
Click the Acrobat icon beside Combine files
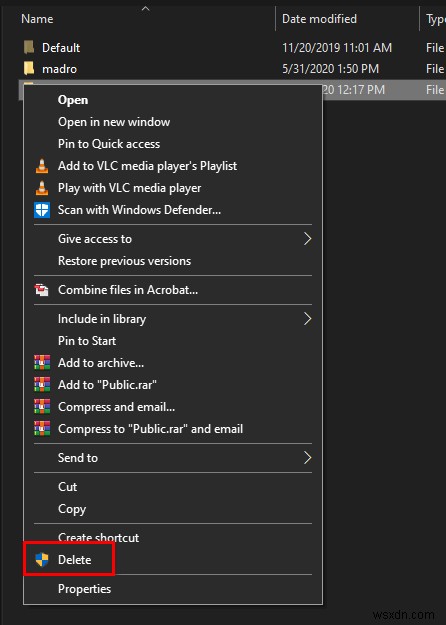(x=42, y=290)
